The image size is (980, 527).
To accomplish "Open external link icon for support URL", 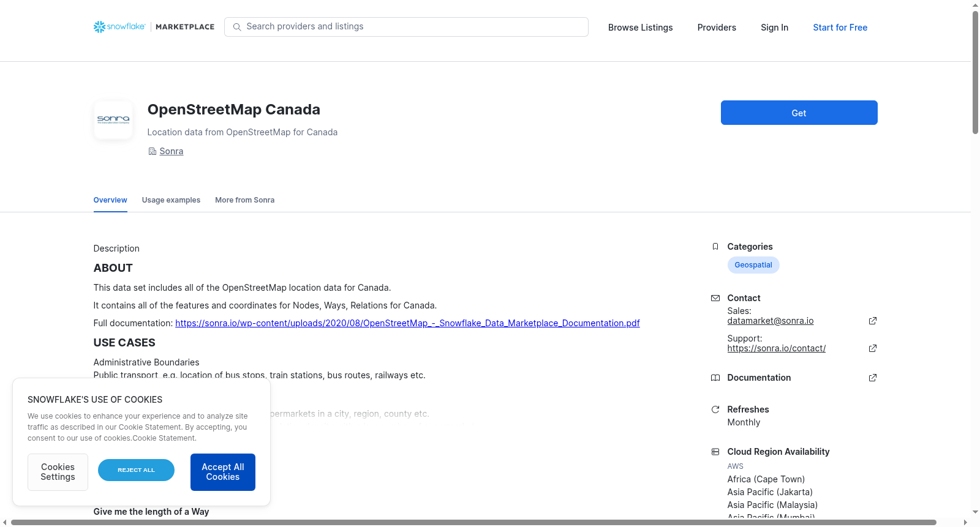I will click(x=873, y=348).
